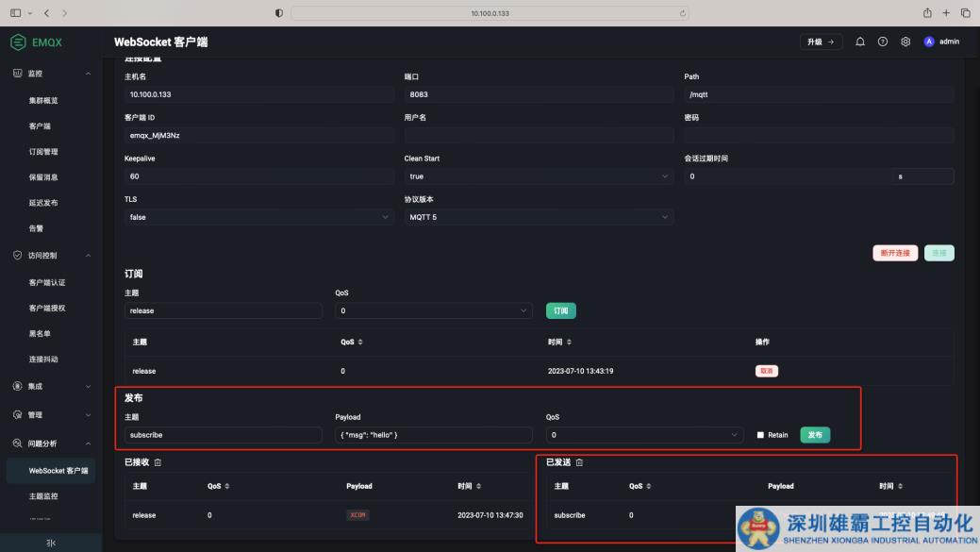Clear sent messages with 已发送 trash icon

pos(579,462)
